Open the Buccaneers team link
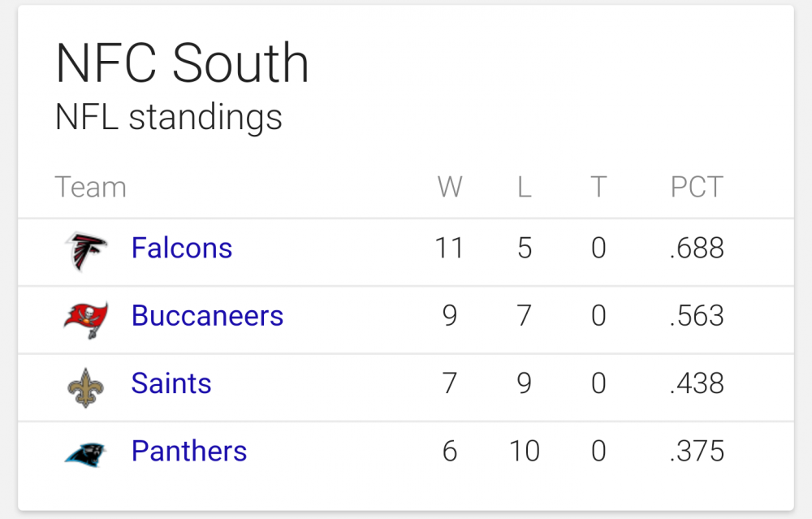The width and height of the screenshot is (812, 519). 207,315
